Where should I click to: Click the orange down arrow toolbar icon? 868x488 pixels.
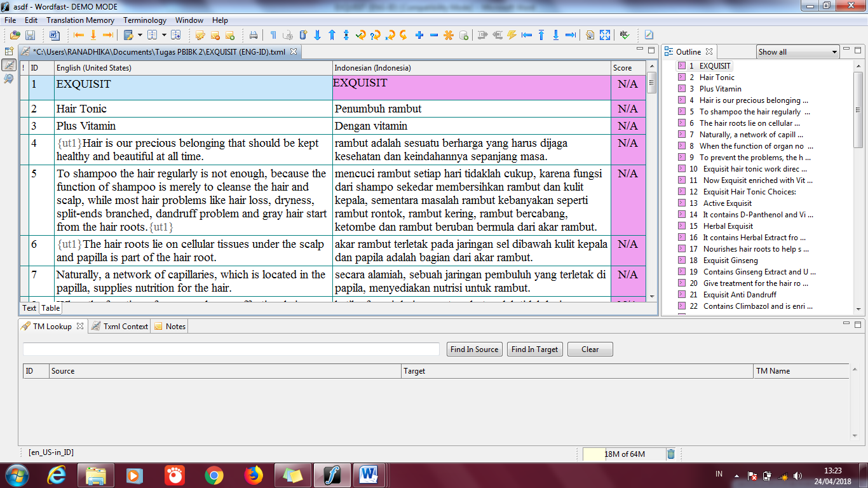click(93, 36)
